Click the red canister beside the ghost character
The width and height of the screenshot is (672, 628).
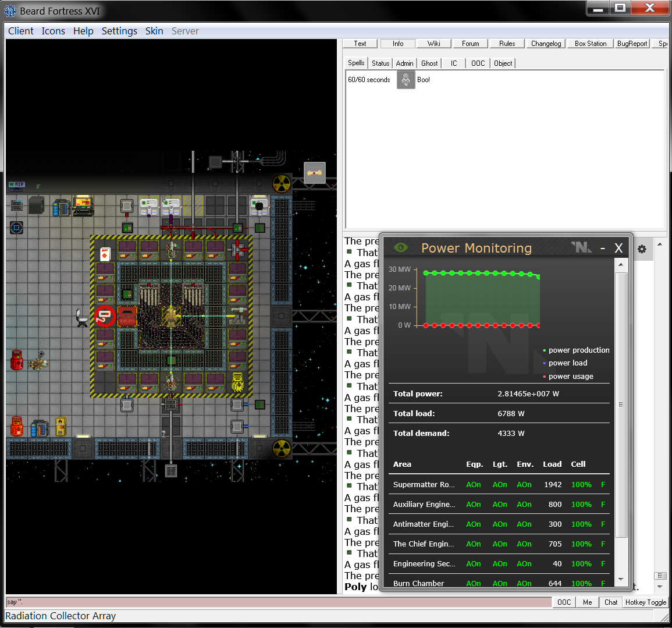(x=17, y=360)
